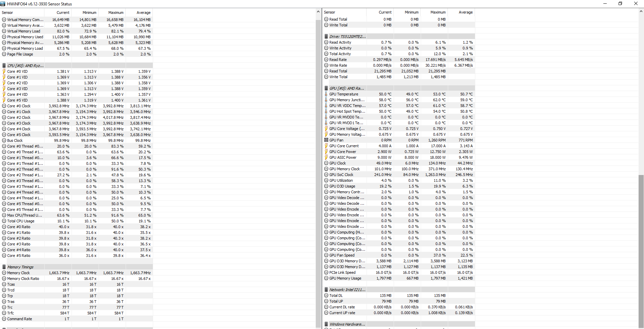Click the Current column header in left panel
The height and width of the screenshot is (329, 644).
[x=63, y=13]
